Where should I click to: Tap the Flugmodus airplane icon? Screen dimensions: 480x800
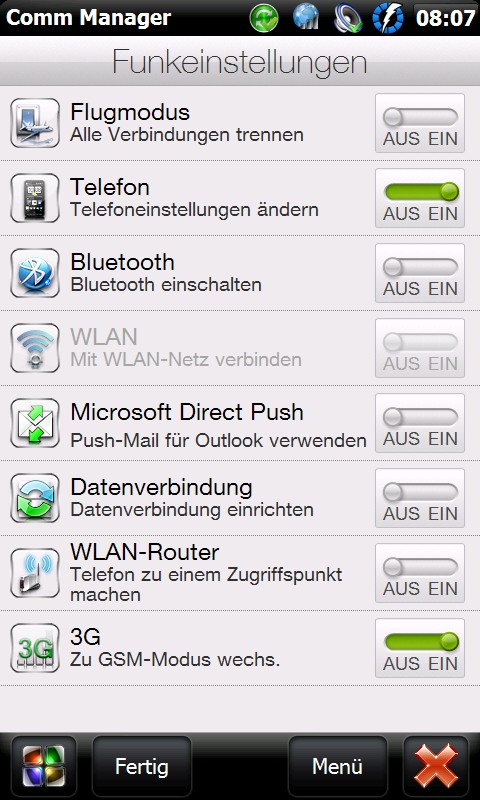tap(35, 123)
